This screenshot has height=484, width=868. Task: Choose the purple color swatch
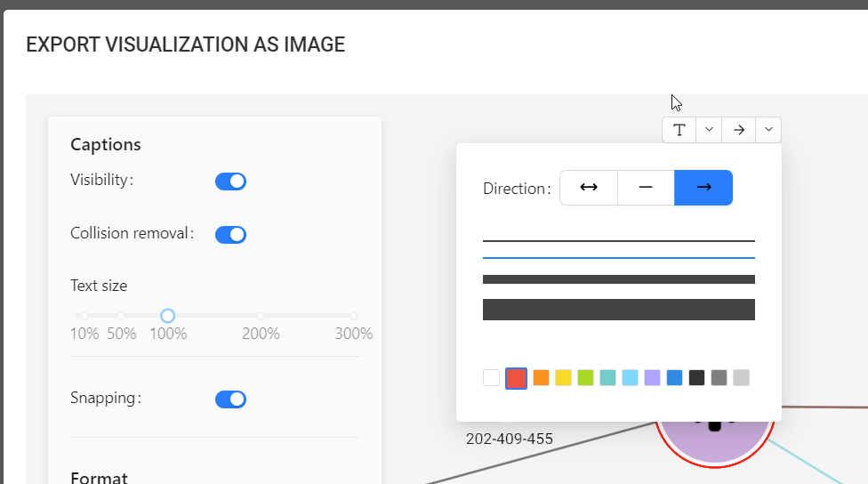[652, 378]
